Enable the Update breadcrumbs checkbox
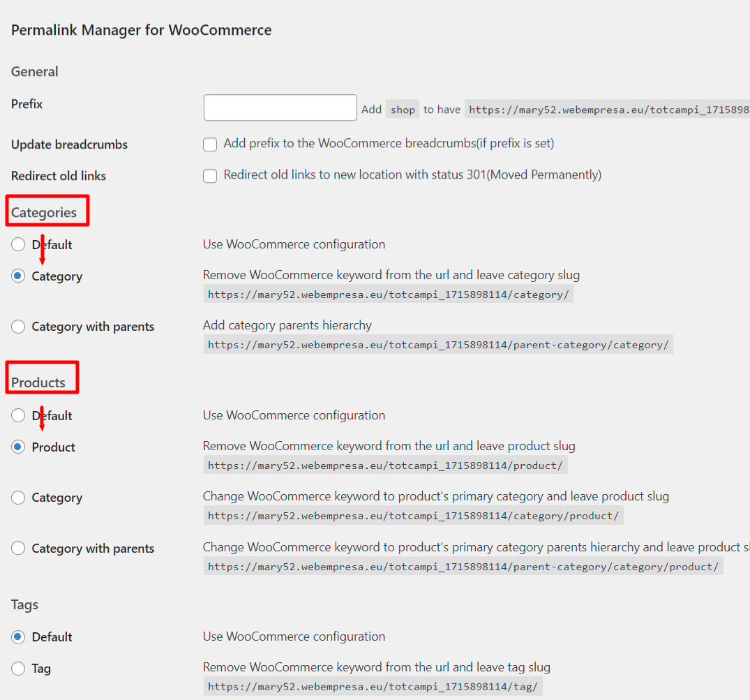 (x=210, y=144)
